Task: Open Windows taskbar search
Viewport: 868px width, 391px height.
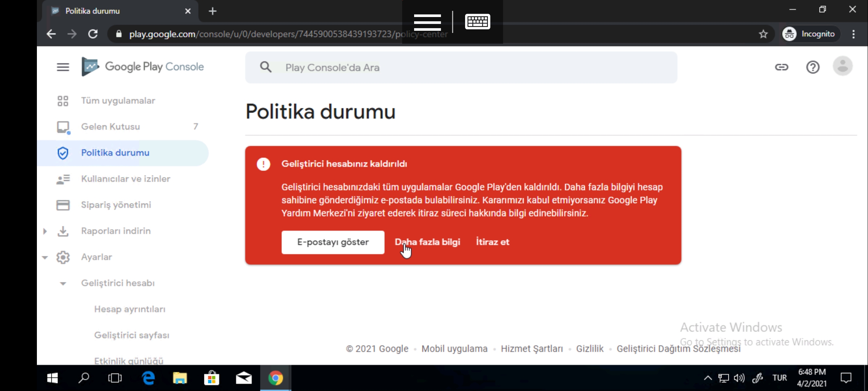Action: (84, 378)
